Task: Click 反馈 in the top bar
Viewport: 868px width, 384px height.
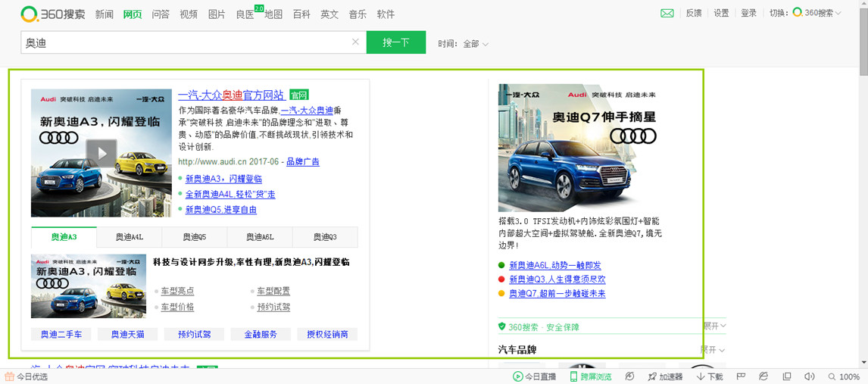Action: [694, 14]
